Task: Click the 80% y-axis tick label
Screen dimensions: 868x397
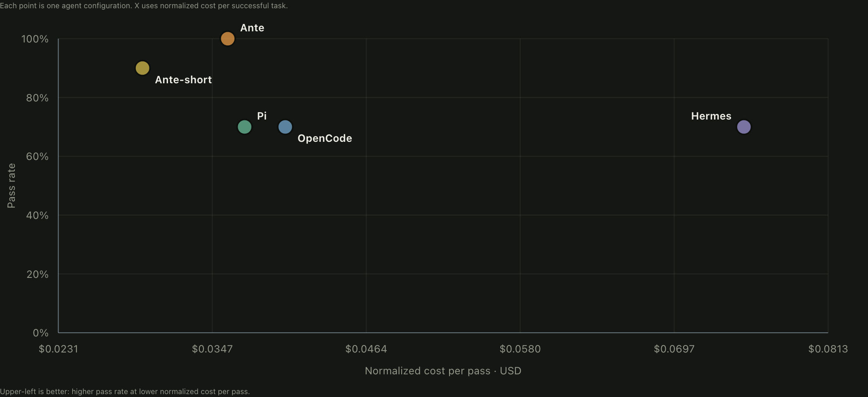Action: [x=38, y=98]
